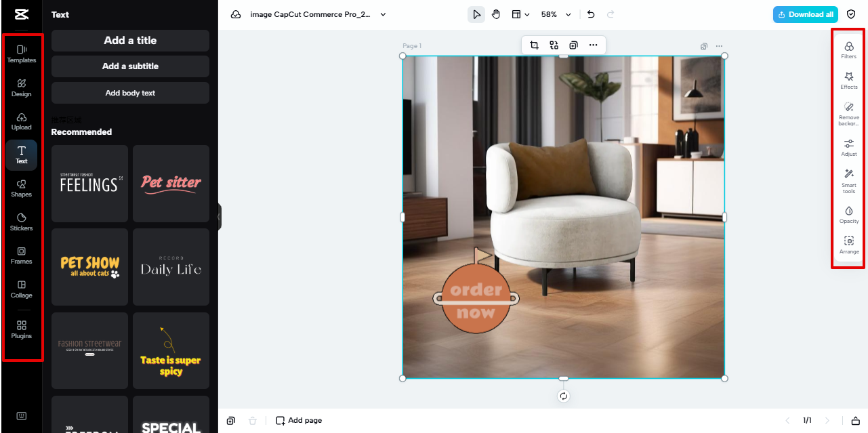Choose the Daily Life text template
868x433 pixels.
pos(171,267)
